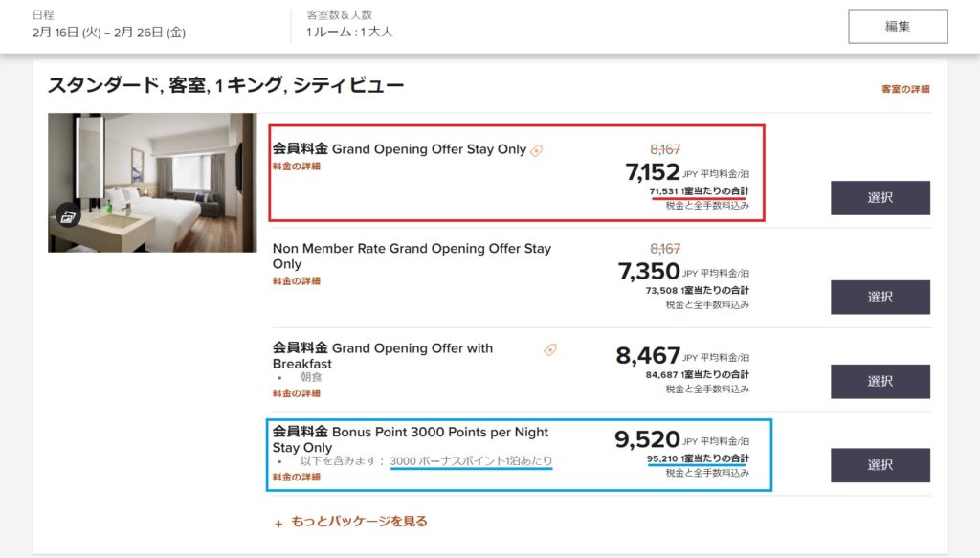Click the 2月16日 – 2月26日 stay dates

coord(108,33)
